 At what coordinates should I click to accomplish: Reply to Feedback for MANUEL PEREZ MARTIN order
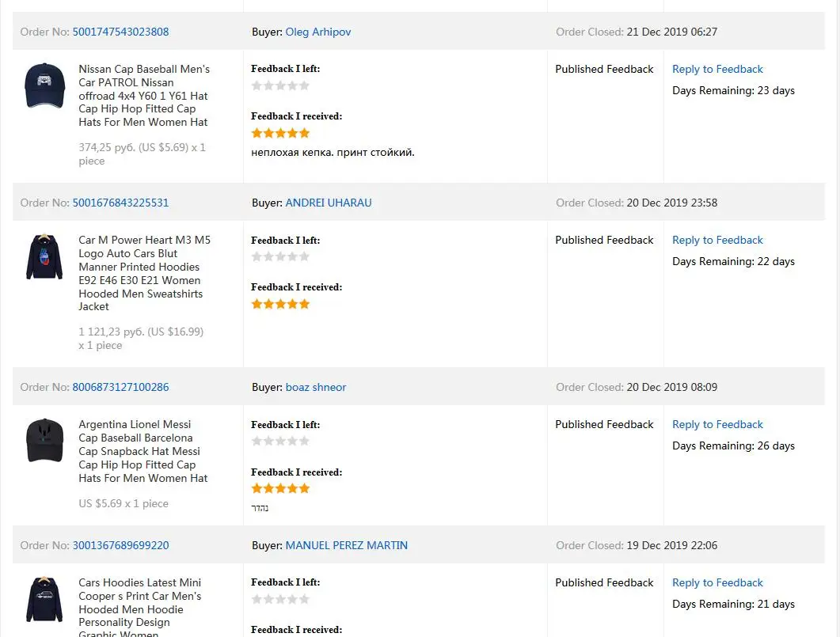click(717, 582)
